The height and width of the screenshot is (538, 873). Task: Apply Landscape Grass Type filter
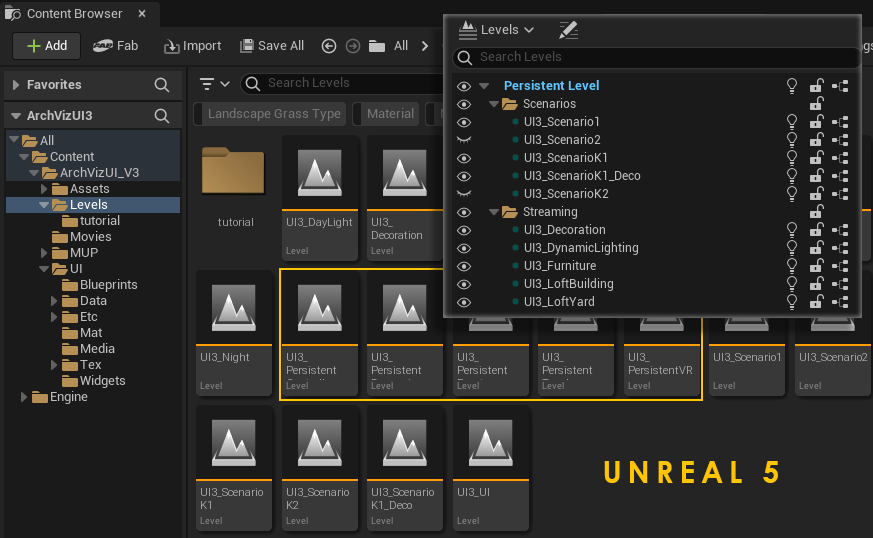[x=270, y=114]
